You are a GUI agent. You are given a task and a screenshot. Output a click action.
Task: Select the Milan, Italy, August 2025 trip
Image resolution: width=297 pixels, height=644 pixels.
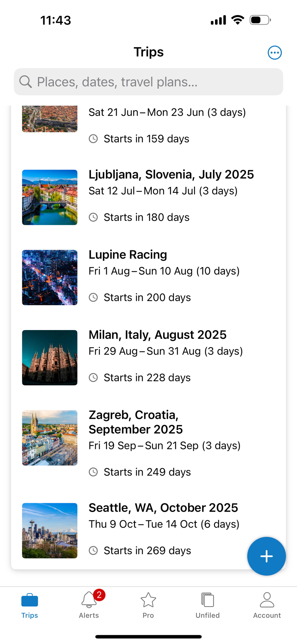click(158, 335)
